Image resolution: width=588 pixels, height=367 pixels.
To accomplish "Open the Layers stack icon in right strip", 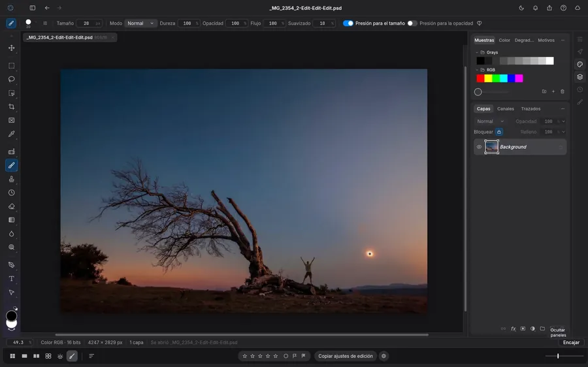I will tap(580, 77).
